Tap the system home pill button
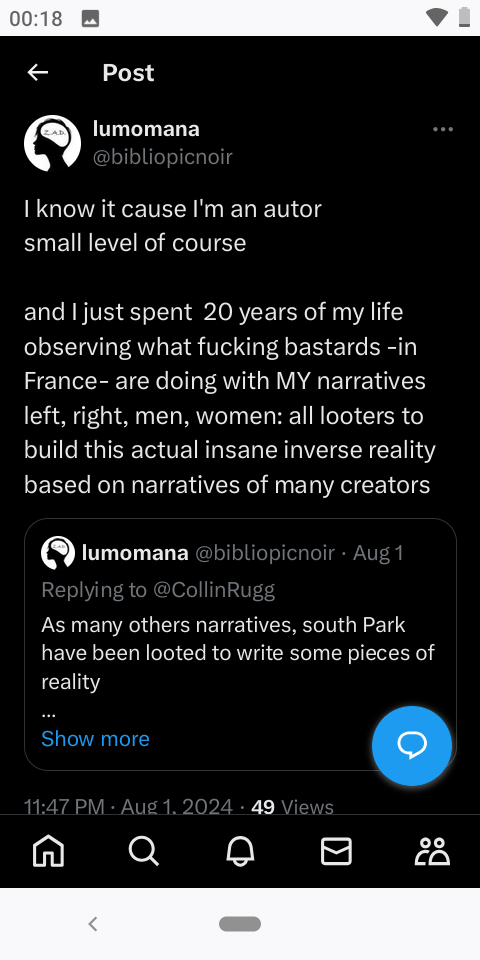This screenshot has width=480, height=960. 240,923
